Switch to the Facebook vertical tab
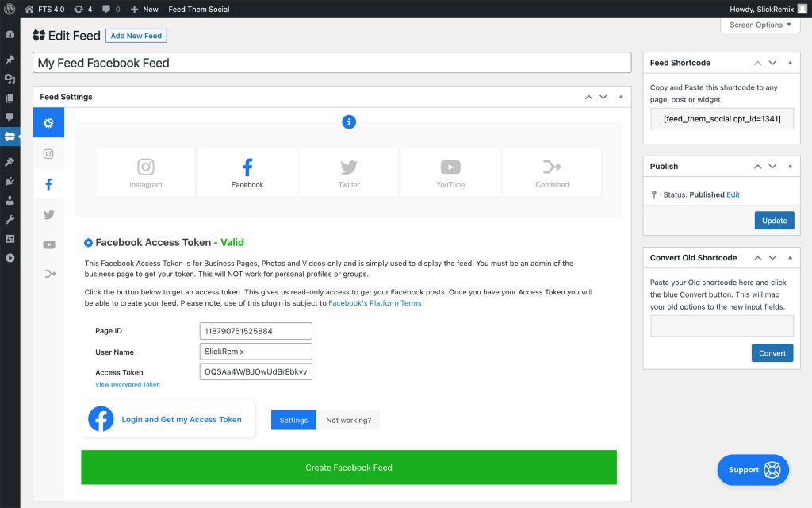The image size is (812, 508). click(48, 184)
